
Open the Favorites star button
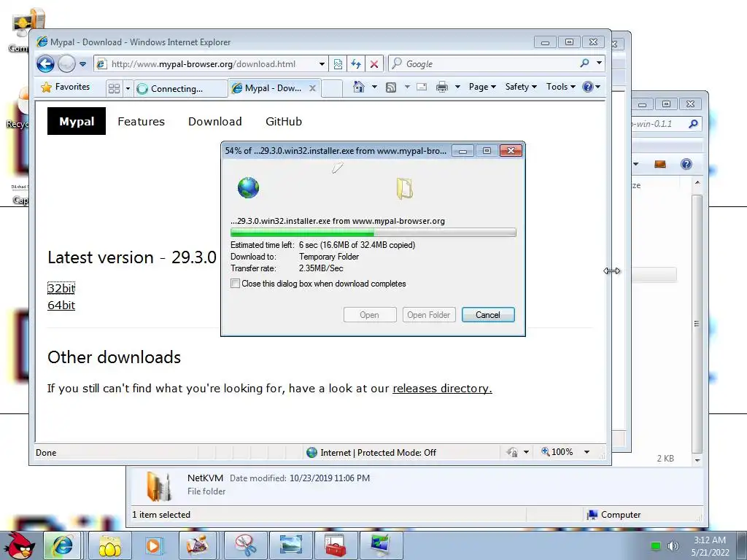coord(65,87)
